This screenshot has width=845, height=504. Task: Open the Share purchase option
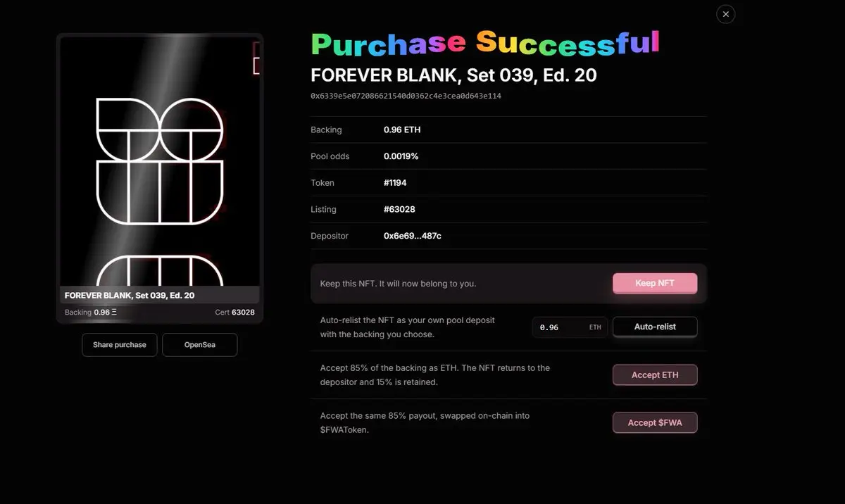coord(120,345)
